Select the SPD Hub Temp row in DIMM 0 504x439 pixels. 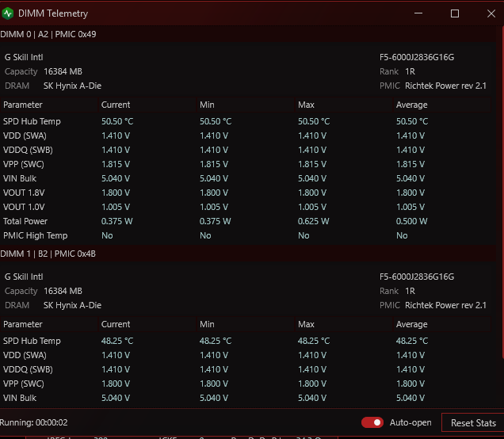[246, 121]
